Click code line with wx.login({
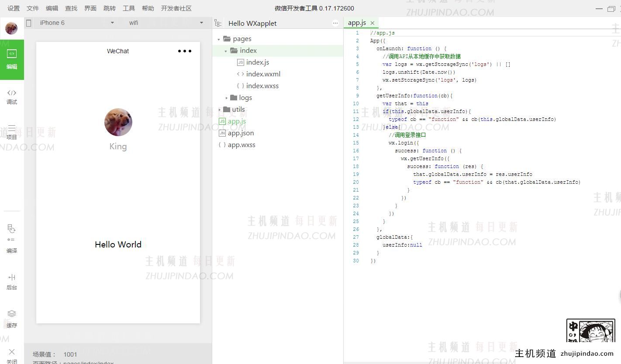621x364 pixels. pyautogui.click(x=404, y=143)
